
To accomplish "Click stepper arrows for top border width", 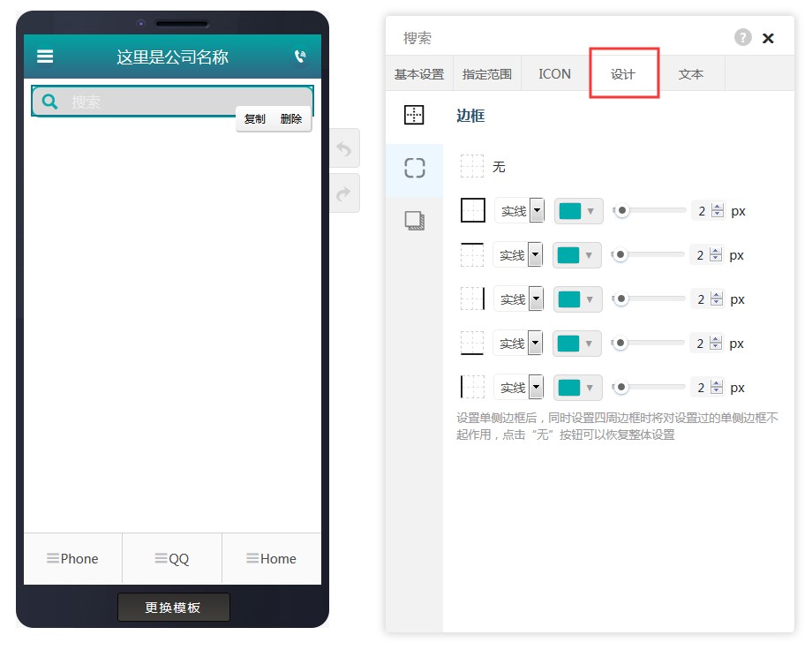I will [x=716, y=254].
